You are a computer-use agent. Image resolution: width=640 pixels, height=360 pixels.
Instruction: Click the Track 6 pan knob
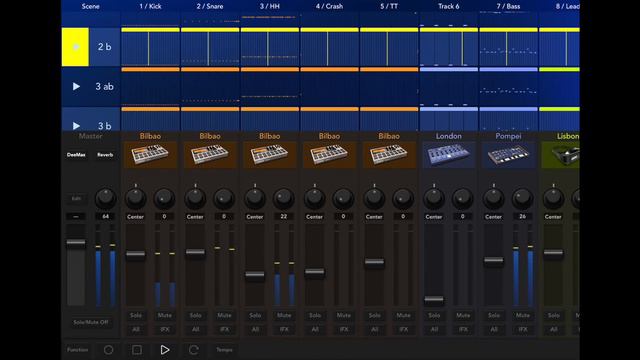(433, 198)
